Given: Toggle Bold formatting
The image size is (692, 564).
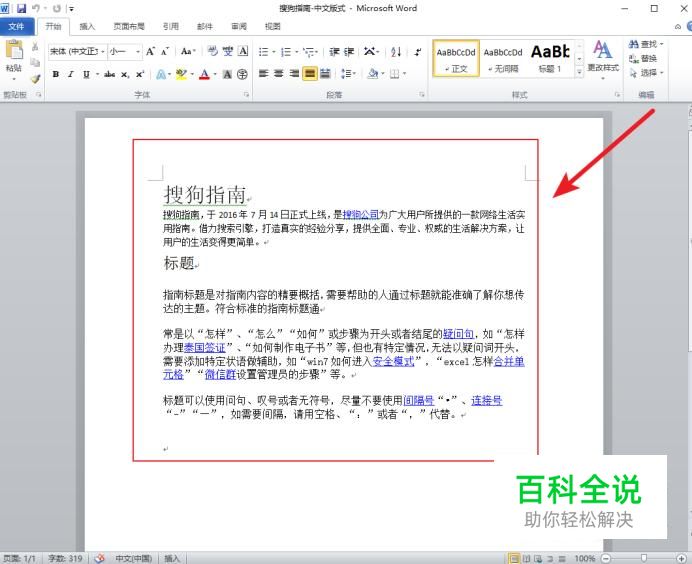Looking at the screenshot, I should tap(56, 74).
